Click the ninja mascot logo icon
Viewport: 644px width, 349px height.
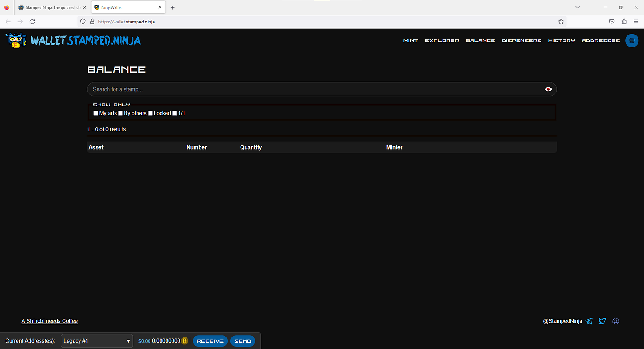pos(16,41)
